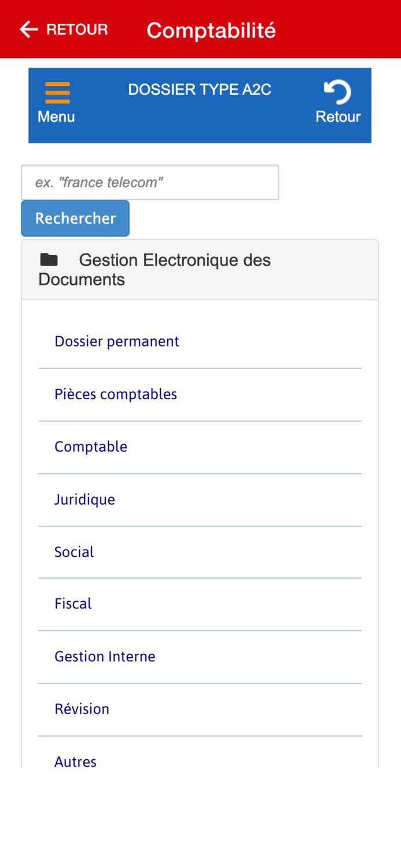Click the folder icon beside Gestion Electronique
Image resolution: width=401 pixels, height=868 pixels.
click(x=49, y=260)
